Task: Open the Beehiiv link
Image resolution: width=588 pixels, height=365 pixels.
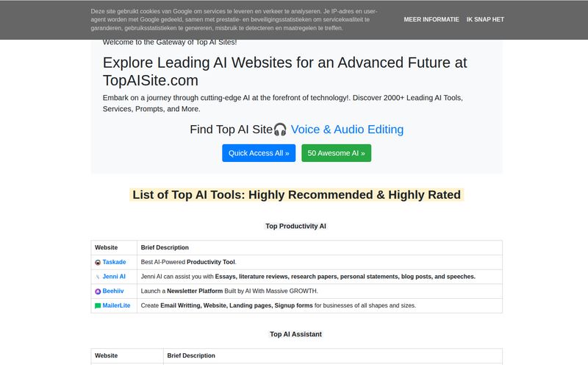Action: pos(113,291)
